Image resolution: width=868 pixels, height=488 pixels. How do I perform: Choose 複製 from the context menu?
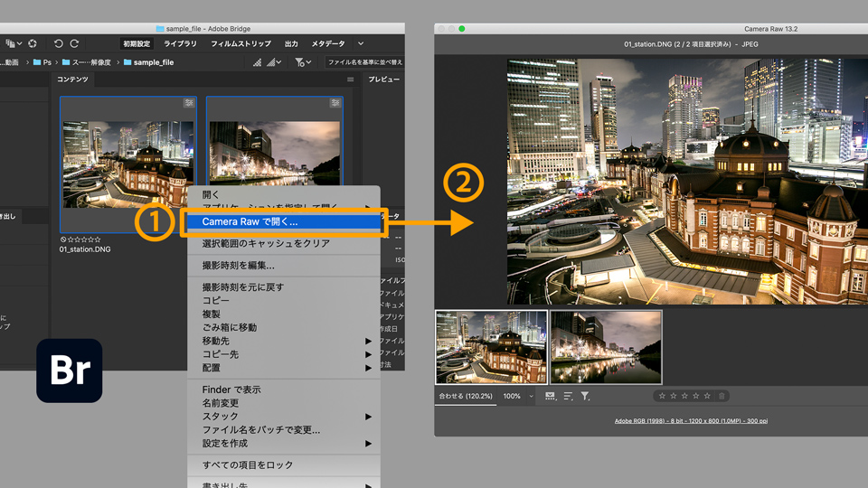pos(284,314)
